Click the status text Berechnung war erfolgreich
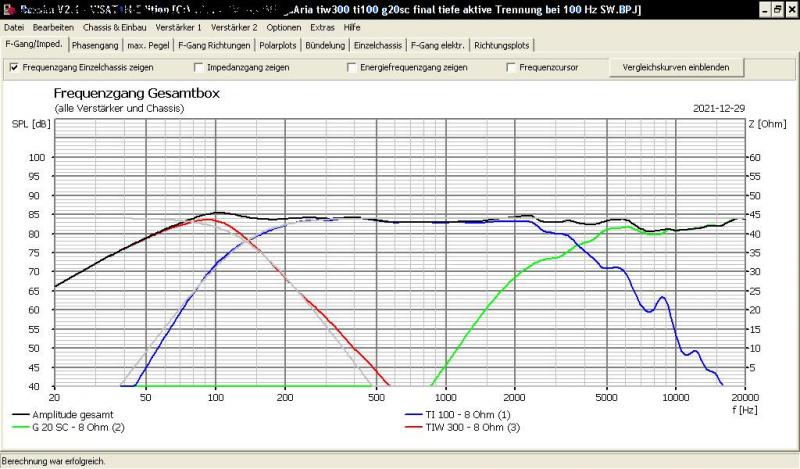Screen dimensions: 800x469 pyautogui.click(x=54, y=461)
